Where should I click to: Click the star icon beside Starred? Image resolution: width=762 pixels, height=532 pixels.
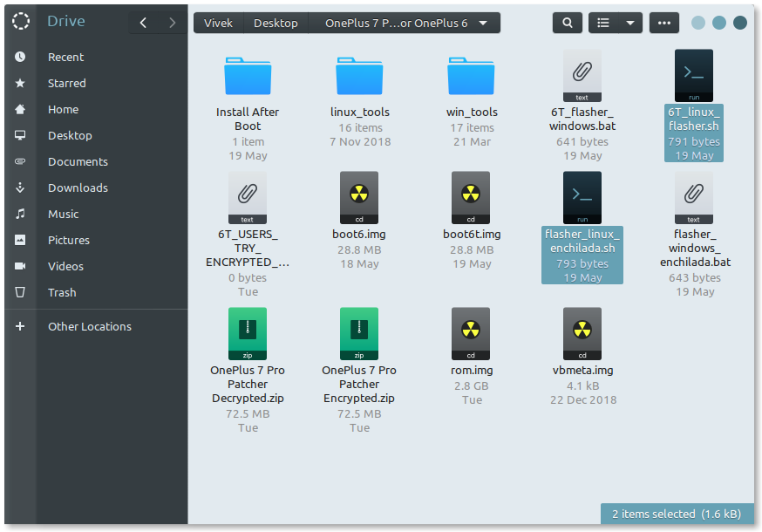pyautogui.click(x=20, y=83)
